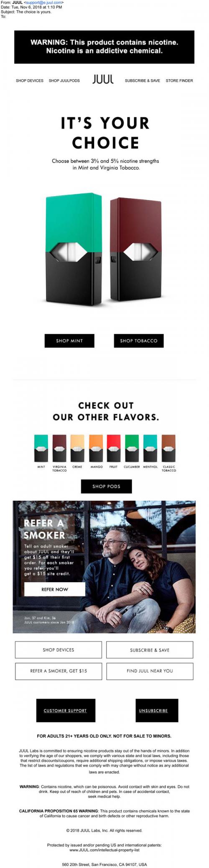Open Shop JUULpods navigation link
Screen dimensions: 209x868
(64, 81)
